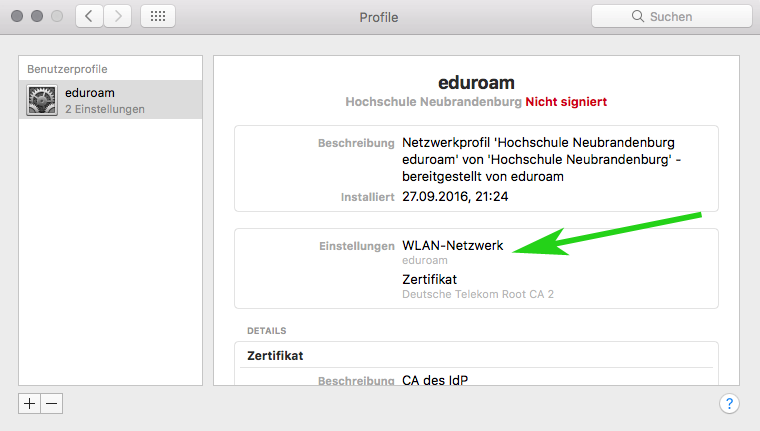Click '2 Einstellungen' under eduroam
760x431 pixels.
[x=105, y=109]
